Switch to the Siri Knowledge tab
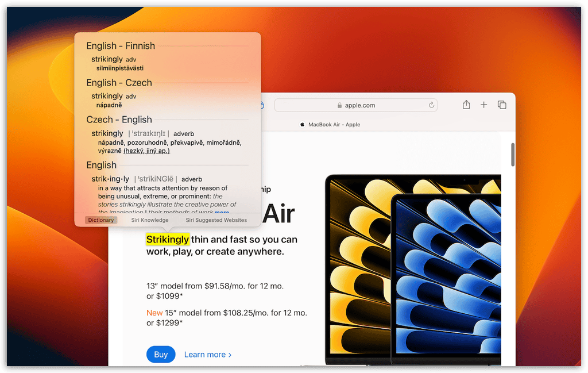The height and width of the screenshot is (373, 588). [150, 220]
